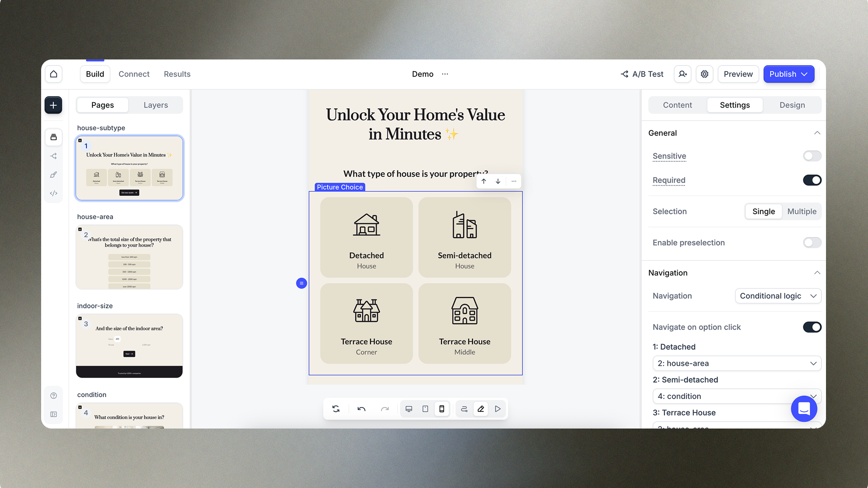Turn off the Required toggle
The height and width of the screenshot is (488, 868).
coord(812,180)
